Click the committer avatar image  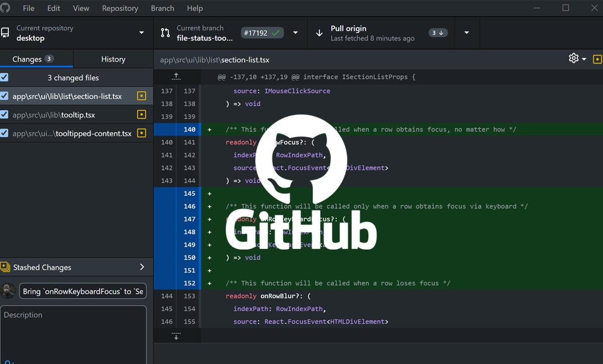(x=9, y=291)
